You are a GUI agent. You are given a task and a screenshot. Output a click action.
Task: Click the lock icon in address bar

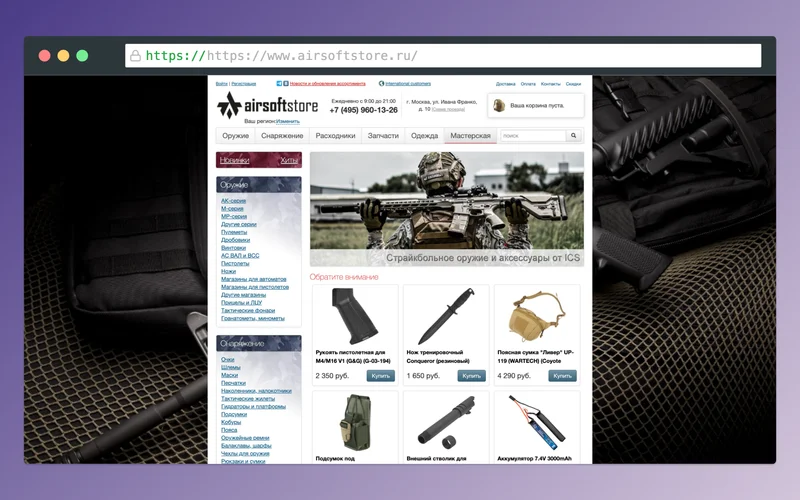point(135,56)
